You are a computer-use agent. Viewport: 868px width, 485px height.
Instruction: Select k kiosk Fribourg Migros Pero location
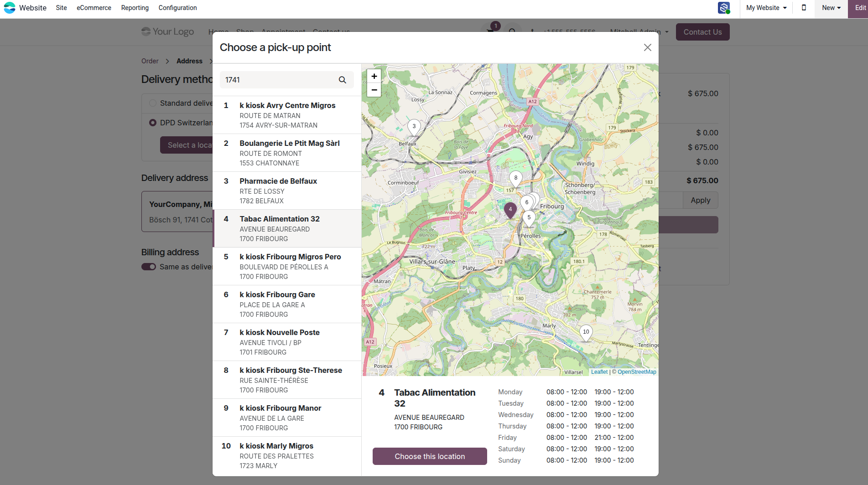click(x=287, y=266)
